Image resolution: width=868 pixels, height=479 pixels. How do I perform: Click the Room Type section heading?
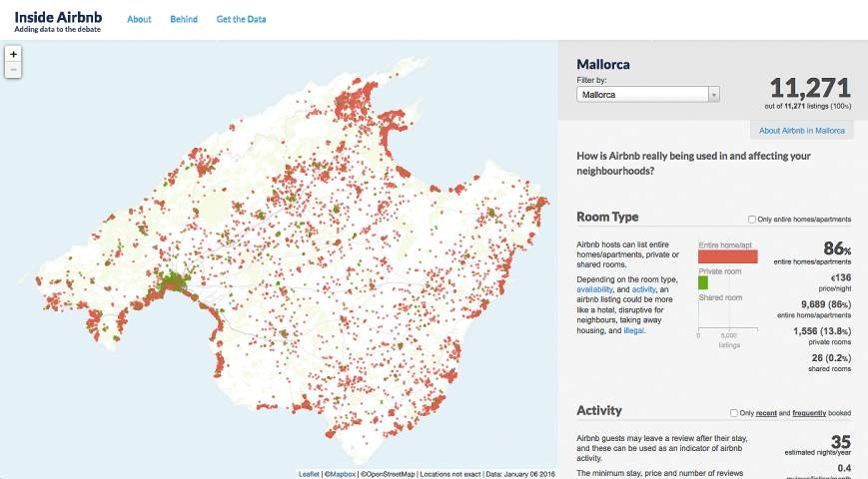[607, 217]
